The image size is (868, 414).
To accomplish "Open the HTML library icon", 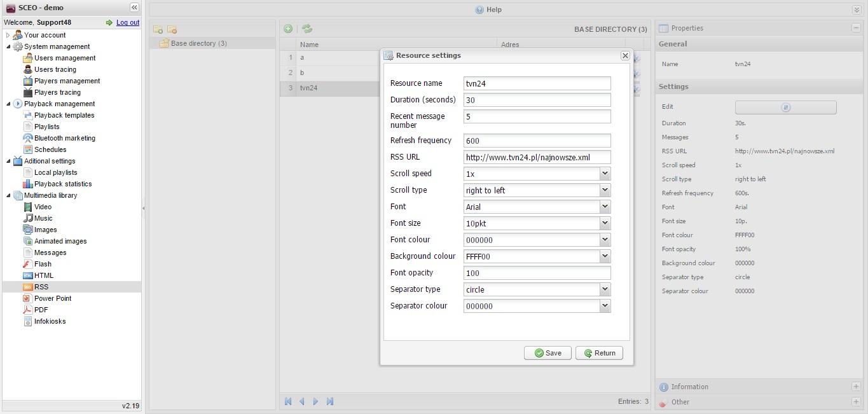I will click(x=28, y=275).
